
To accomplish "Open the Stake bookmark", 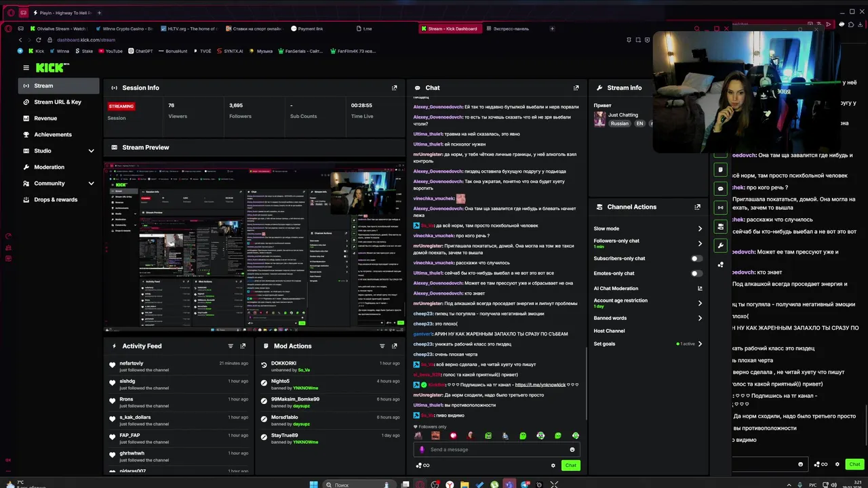I will [83, 51].
